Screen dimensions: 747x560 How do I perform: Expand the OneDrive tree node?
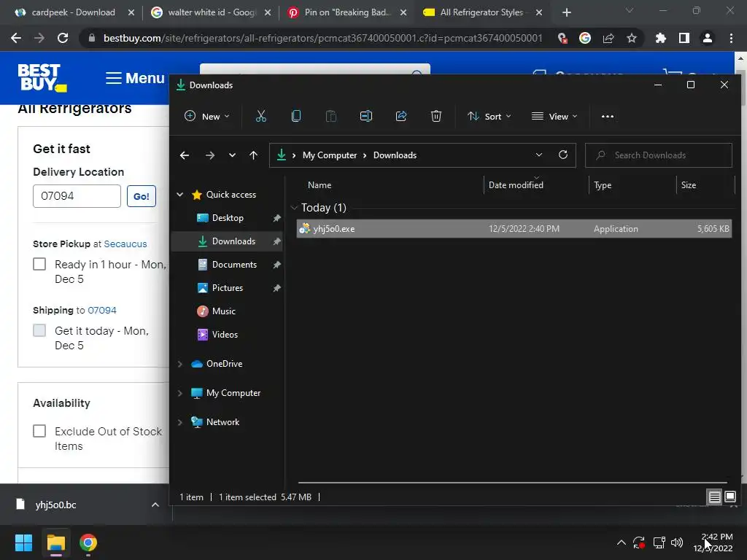click(180, 364)
